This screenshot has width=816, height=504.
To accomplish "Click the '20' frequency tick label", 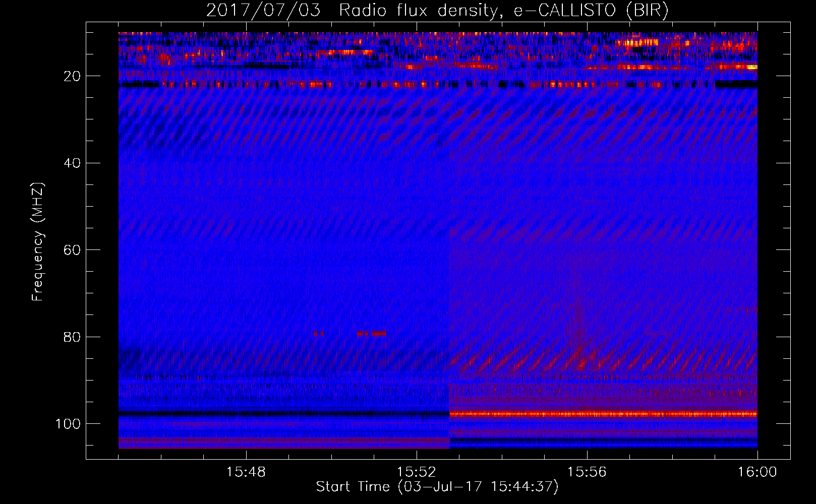I will (72, 76).
